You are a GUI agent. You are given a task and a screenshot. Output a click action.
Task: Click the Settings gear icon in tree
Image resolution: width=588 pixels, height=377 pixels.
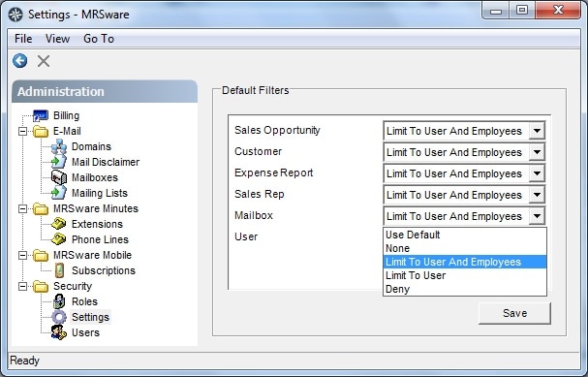click(x=59, y=317)
